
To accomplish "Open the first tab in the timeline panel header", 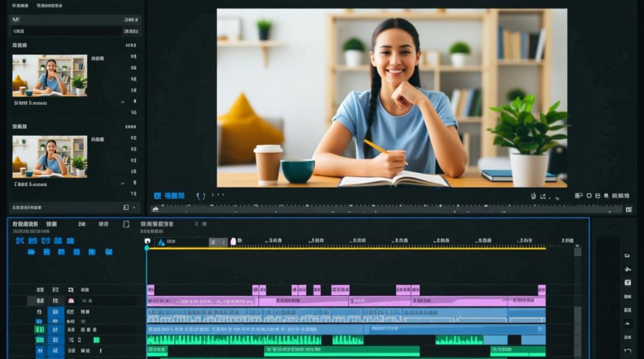I will click(x=25, y=224).
